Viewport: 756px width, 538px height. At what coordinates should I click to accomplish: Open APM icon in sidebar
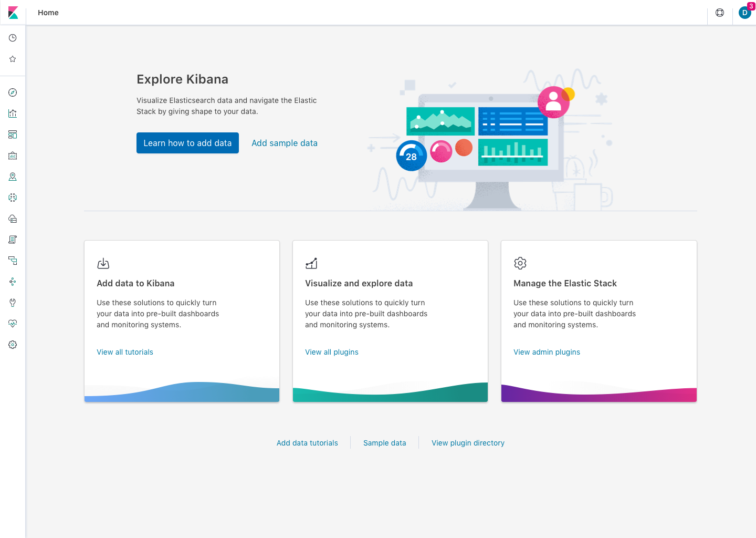(13, 261)
